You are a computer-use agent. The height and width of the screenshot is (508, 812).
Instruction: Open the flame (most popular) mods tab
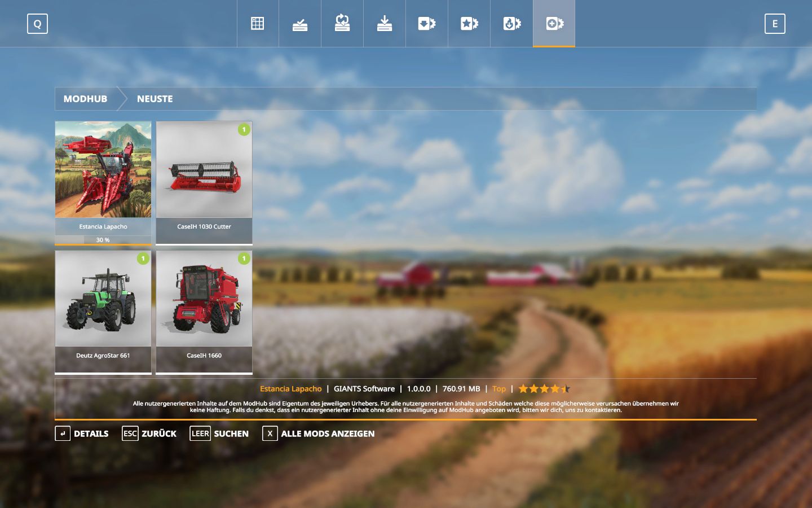511,23
